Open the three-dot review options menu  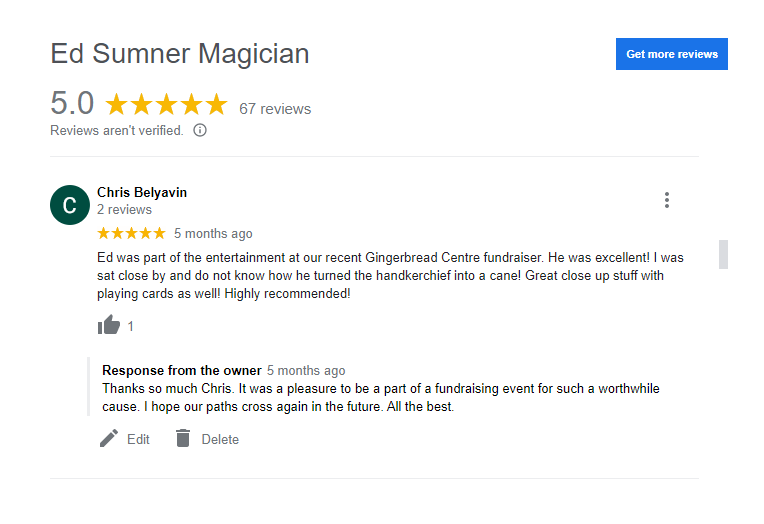(x=667, y=200)
